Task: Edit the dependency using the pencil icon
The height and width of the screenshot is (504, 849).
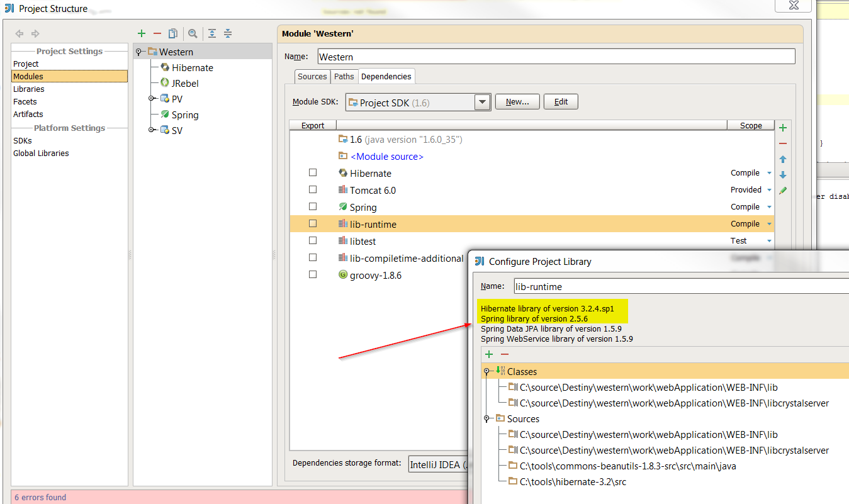Action: click(x=783, y=191)
